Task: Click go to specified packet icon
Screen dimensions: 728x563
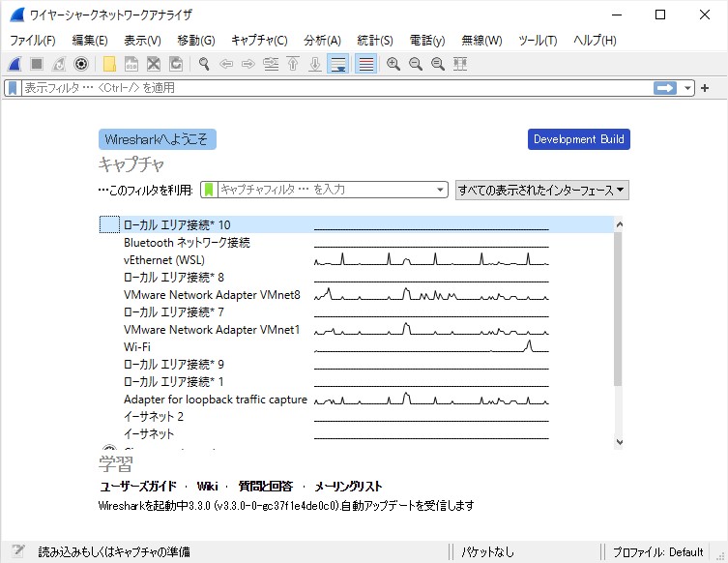Action: (x=271, y=64)
